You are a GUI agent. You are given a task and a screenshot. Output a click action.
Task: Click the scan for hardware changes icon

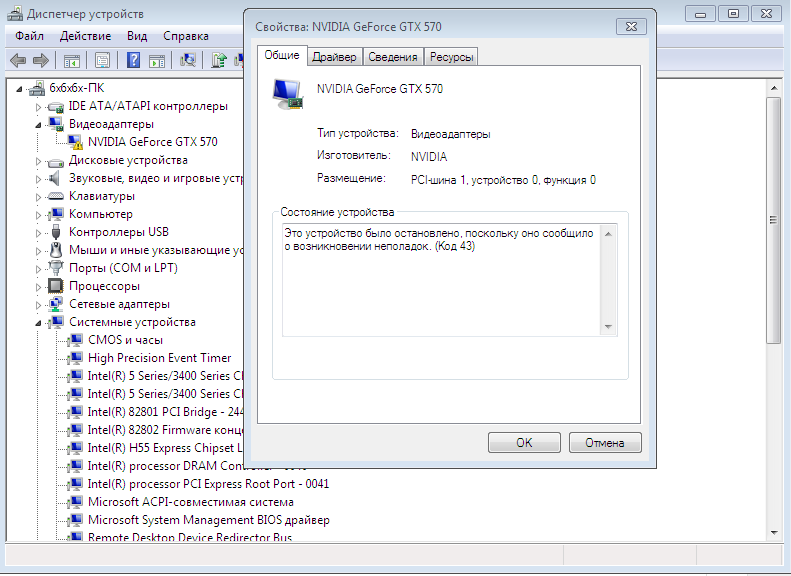[x=187, y=61]
